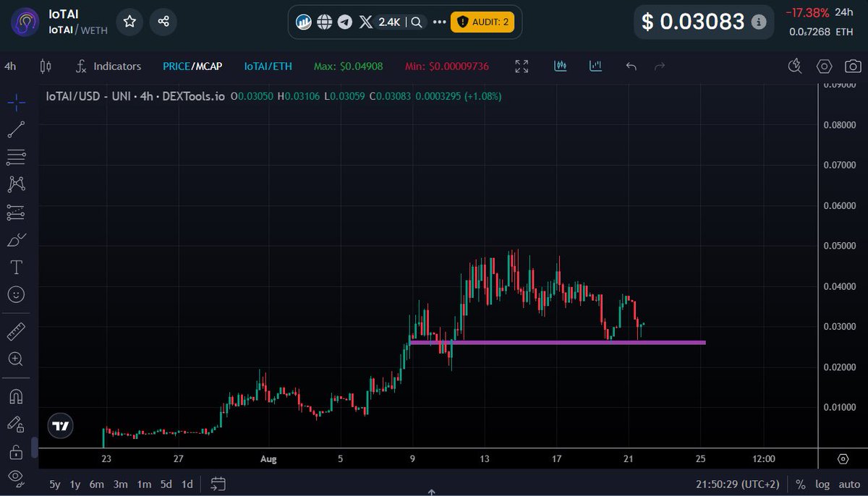Favorite IoTAI with the star icon
868x496 pixels.
pos(129,22)
